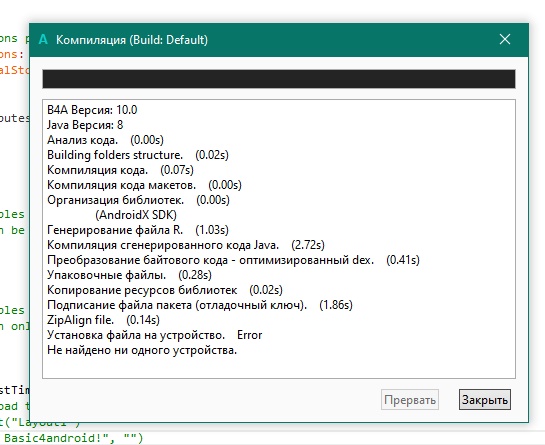This screenshot has height=445, width=545.
Task: Click the Генерирование файла R. log entry
Action: [138, 230]
